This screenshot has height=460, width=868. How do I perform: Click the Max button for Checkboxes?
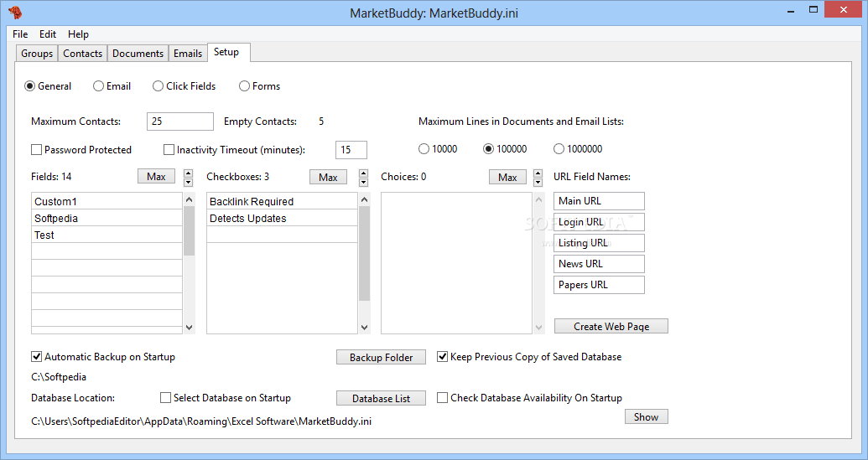click(328, 177)
